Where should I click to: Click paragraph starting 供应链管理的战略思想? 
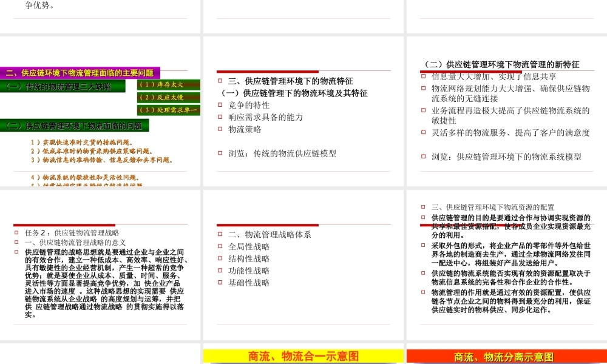tap(106, 283)
